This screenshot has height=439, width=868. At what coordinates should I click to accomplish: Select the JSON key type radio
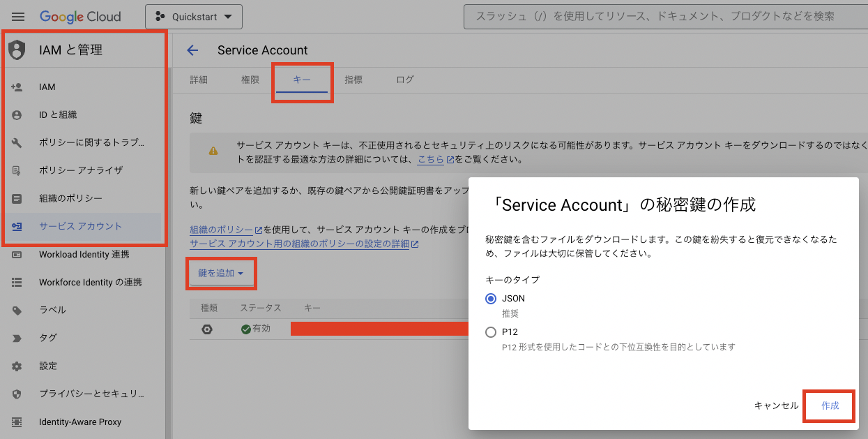click(x=491, y=299)
